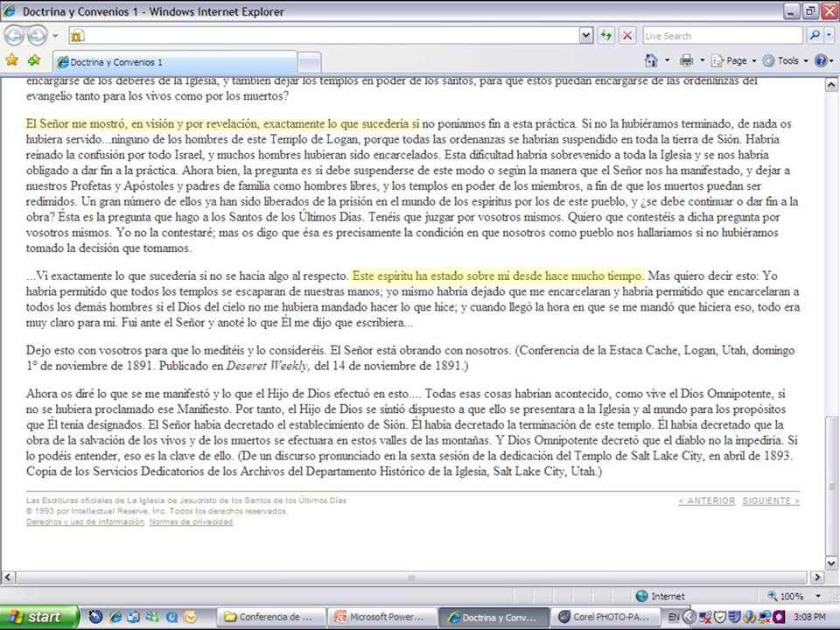Viewport: 840px width, 630px height.
Task: Click into the Live Search box
Action: (x=723, y=36)
